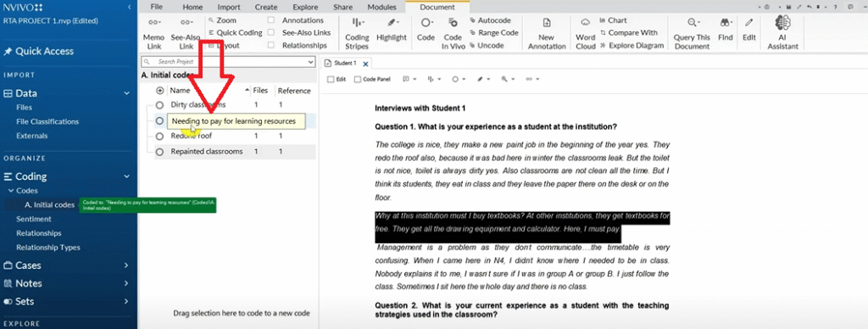Open coding stripes icon in document toolbar
The width and height of the screenshot is (868, 329).
point(433,79)
